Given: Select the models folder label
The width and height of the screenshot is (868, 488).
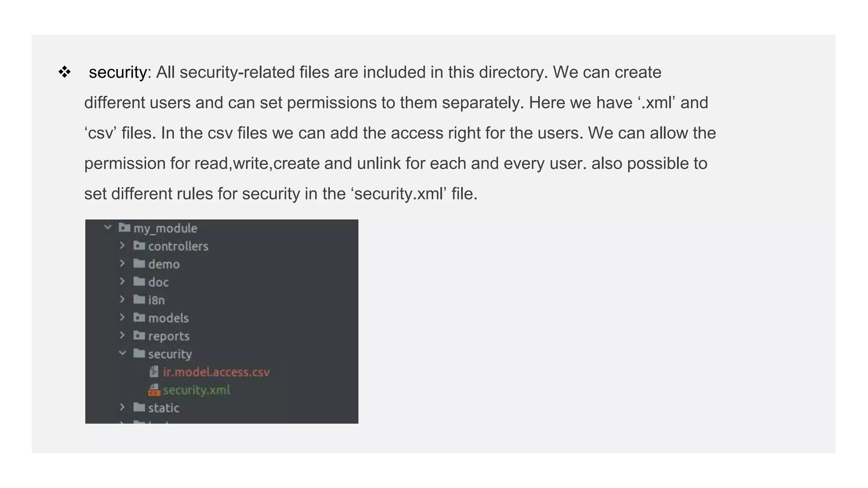Looking at the screenshot, I should tap(168, 318).
